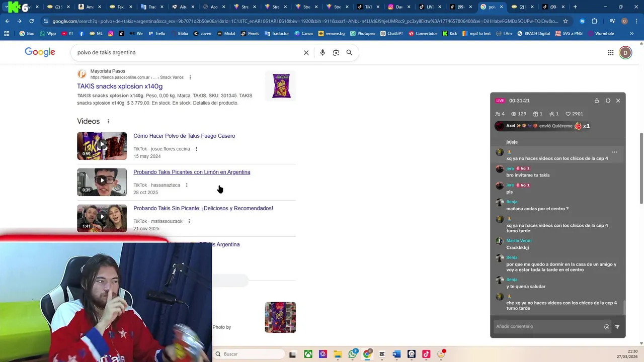This screenshot has width=644, height=362.
Task: Open more options beside Videos heading
Action: [x=108, y=121]
